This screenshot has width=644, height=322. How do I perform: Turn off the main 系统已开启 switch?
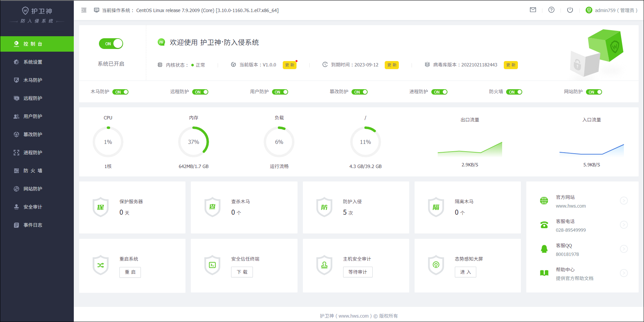(x=111, y=44)
